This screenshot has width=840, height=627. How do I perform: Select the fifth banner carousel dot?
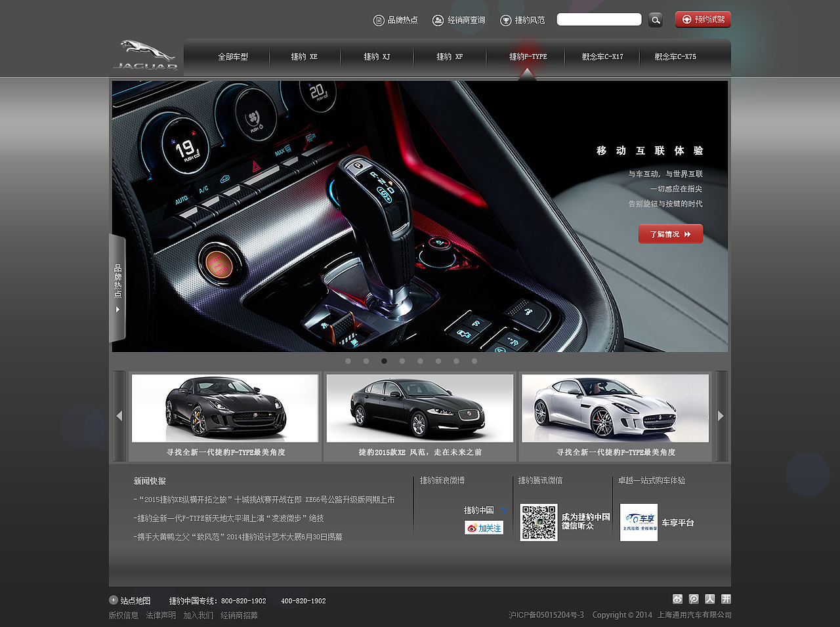click(420, 361)
